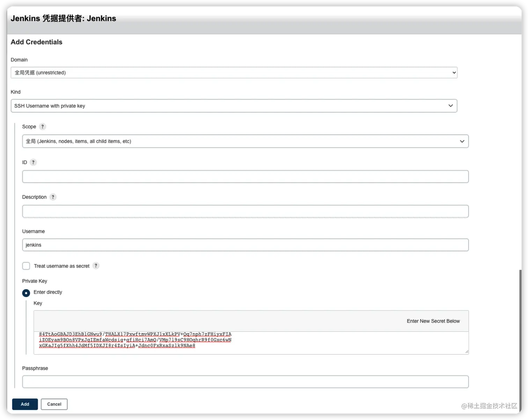
Task: Open the Scope help icon
Action: click(42, 127)
